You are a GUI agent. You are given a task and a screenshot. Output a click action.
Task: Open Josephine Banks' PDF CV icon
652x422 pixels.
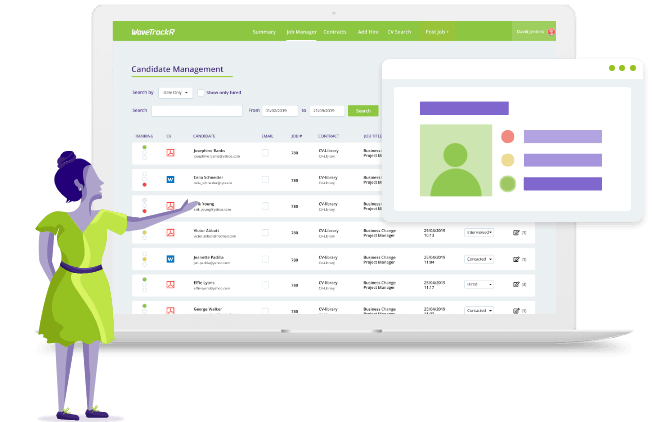(x=170, y=153)
